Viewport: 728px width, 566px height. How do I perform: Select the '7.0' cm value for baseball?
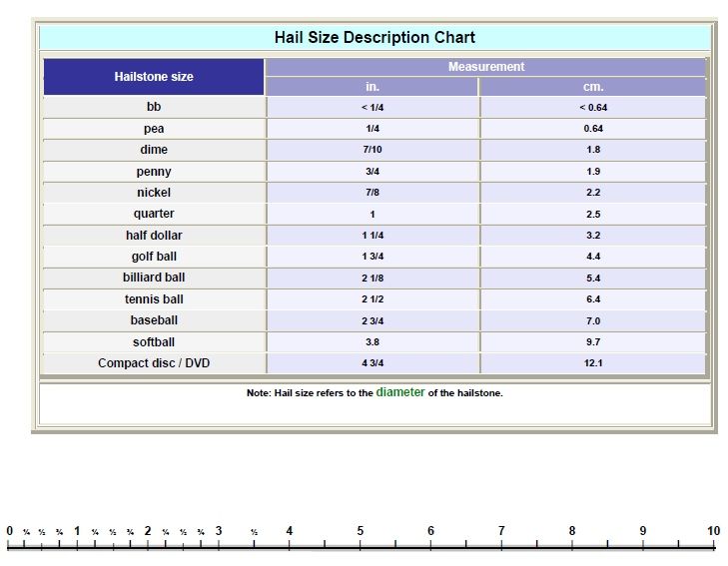(x=593, y=320)
